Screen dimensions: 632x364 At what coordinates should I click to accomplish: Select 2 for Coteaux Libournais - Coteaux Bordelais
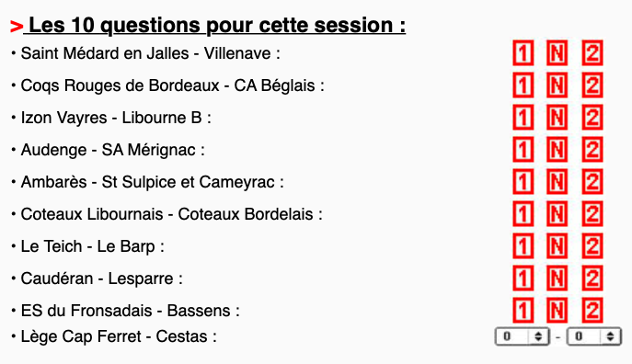pyautogui.click(x=592, y=214)
